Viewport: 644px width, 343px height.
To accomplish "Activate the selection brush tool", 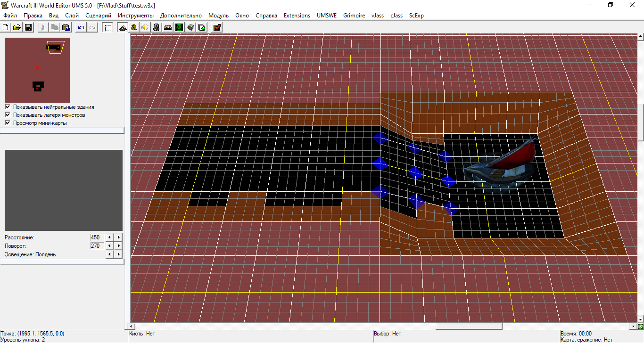I will [x=108, y=27].
